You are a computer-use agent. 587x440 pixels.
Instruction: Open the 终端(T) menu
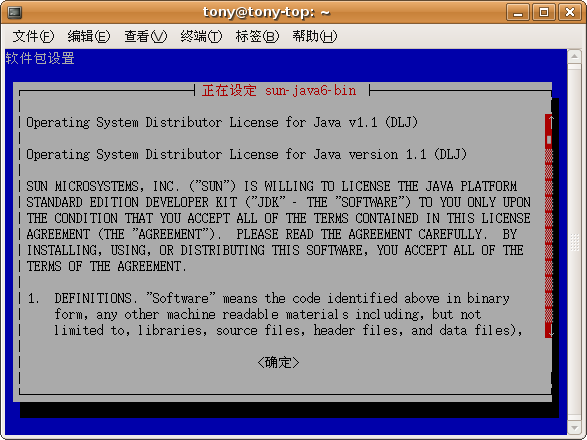coord(201,36)
